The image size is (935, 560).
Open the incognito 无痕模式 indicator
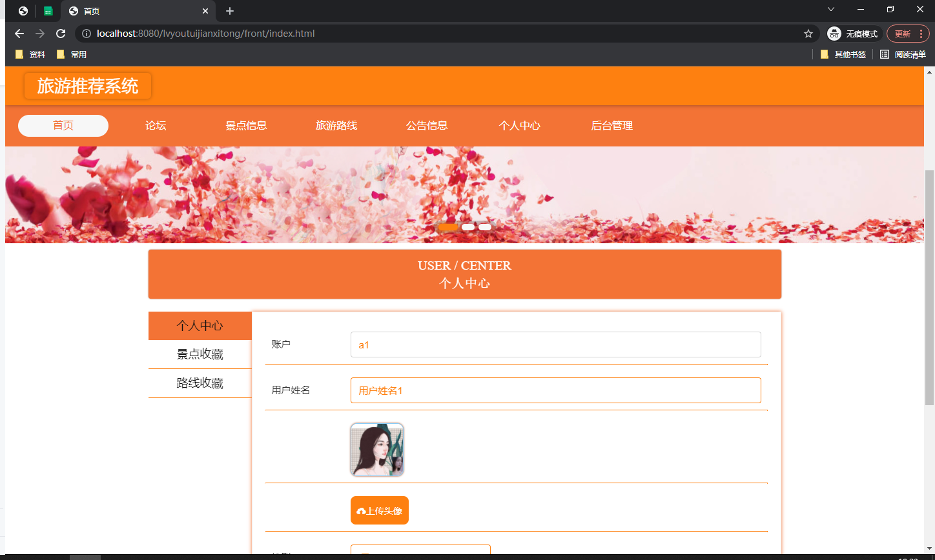pos(854,34)
